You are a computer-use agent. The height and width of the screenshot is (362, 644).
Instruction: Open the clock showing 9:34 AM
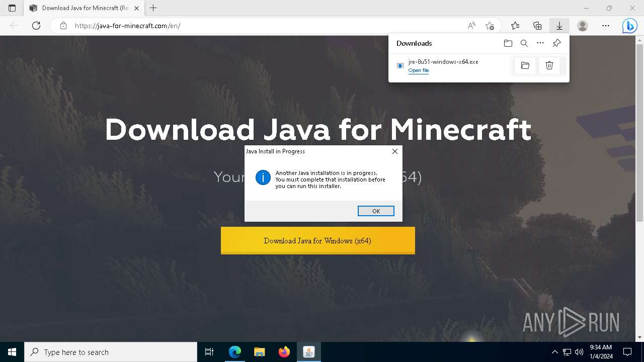(x=601, y=352)
